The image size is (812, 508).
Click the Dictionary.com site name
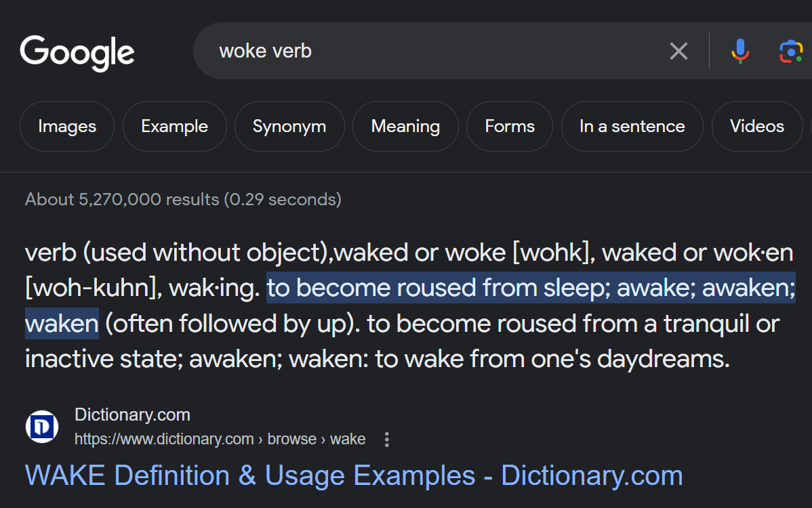pos(132,415)
